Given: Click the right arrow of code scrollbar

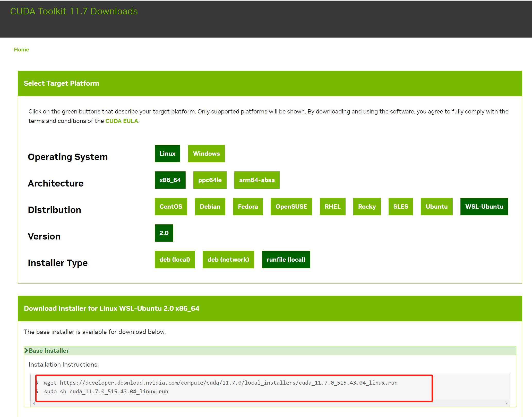Looking at the screenshot, I should (506, 403).
